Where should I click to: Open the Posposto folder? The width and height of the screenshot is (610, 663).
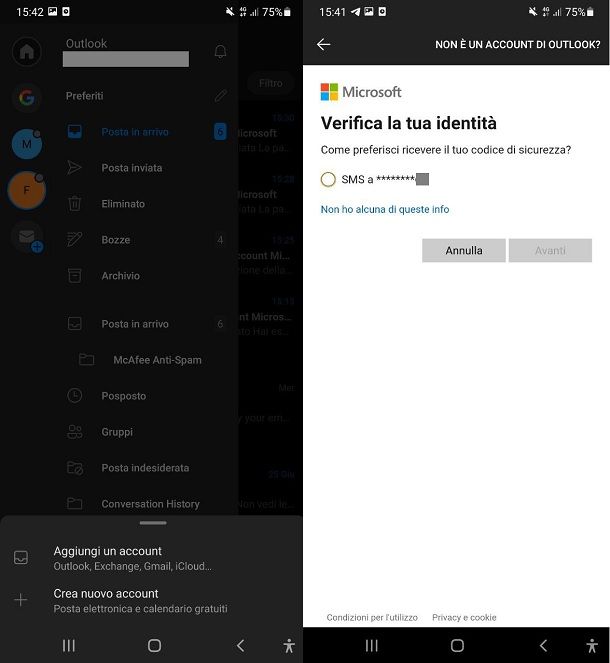pos(146,396)
